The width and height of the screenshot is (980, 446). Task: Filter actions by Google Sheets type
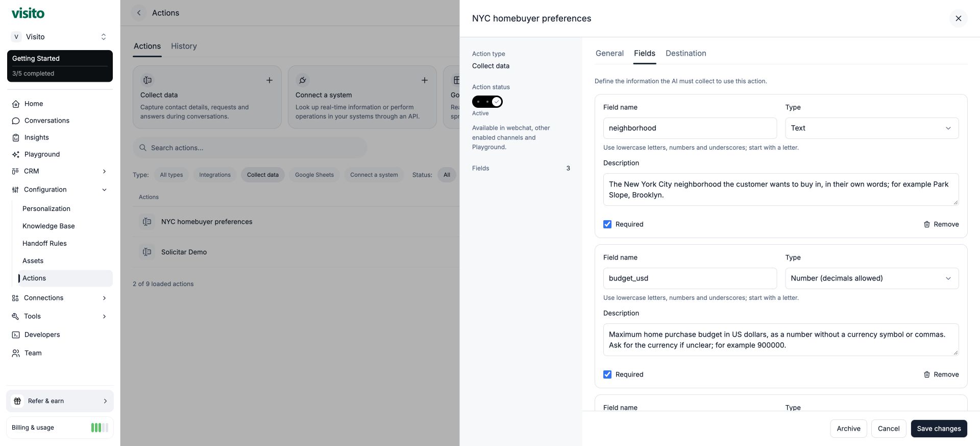314,175
